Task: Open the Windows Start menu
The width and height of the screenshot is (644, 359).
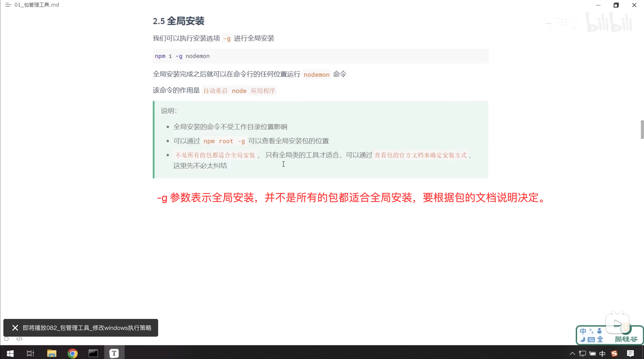Action: click(x=10, y=353)
